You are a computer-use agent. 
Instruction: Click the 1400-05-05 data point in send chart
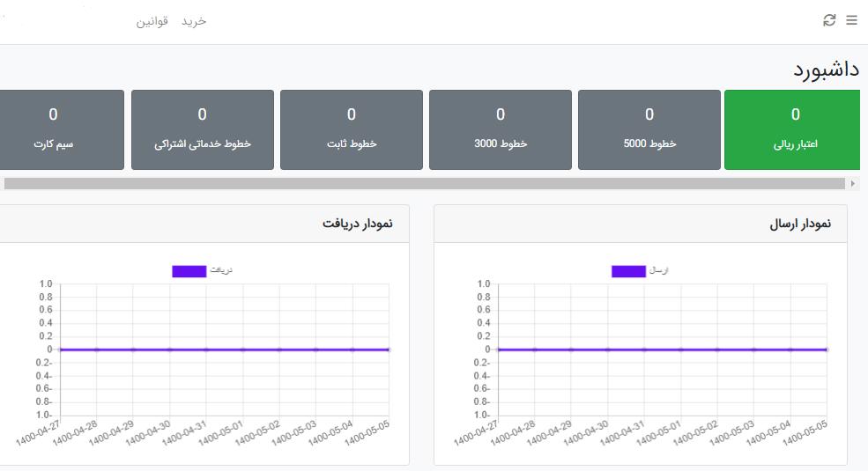[827, 350]
